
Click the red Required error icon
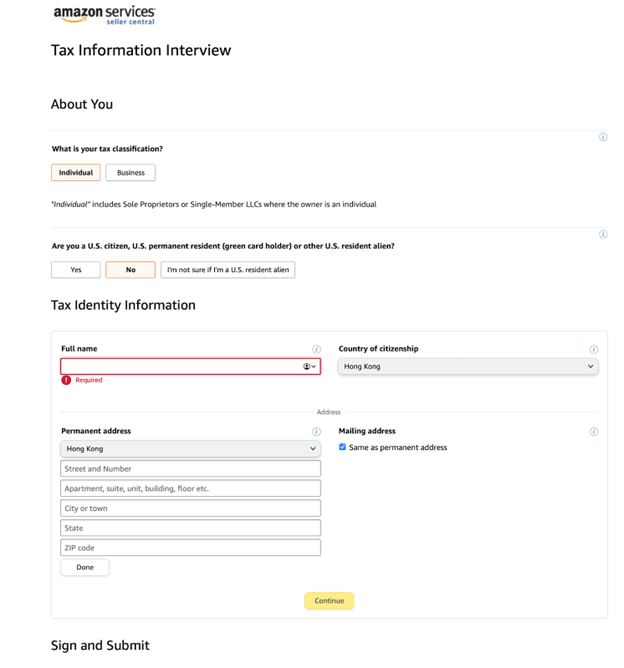66,380
